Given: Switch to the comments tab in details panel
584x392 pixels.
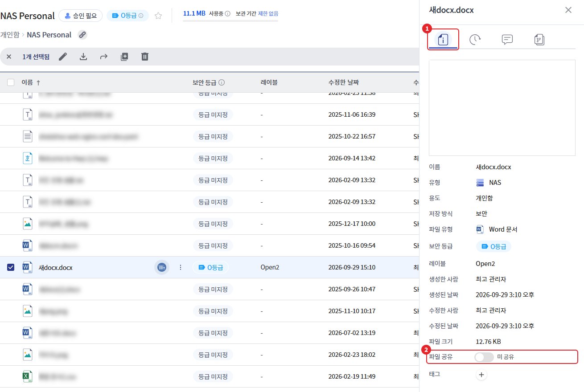Looking at the screenshot, I should tap(507, 40).
